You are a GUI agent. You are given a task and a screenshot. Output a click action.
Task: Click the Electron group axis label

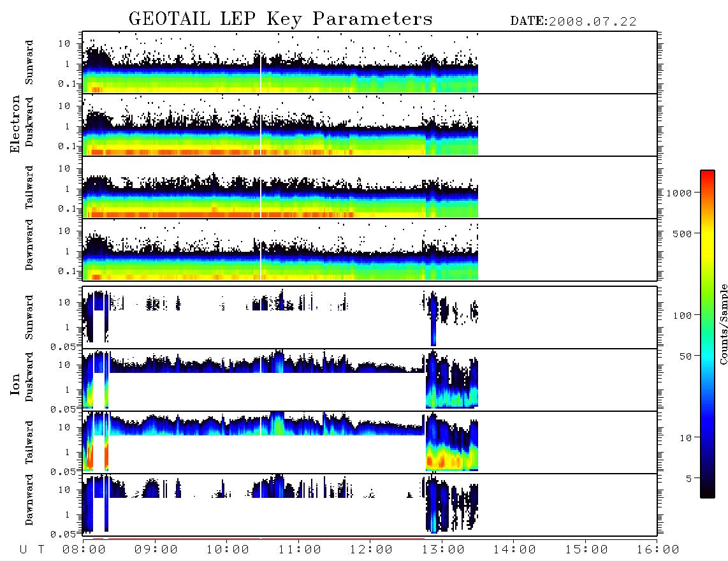15,124
